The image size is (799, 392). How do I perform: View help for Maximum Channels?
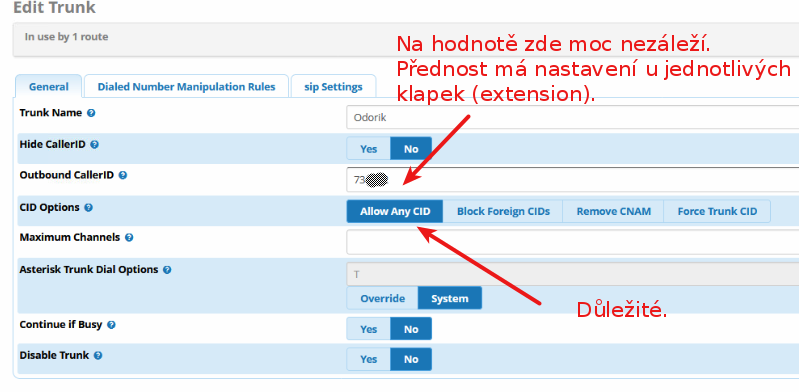point(129,238)
